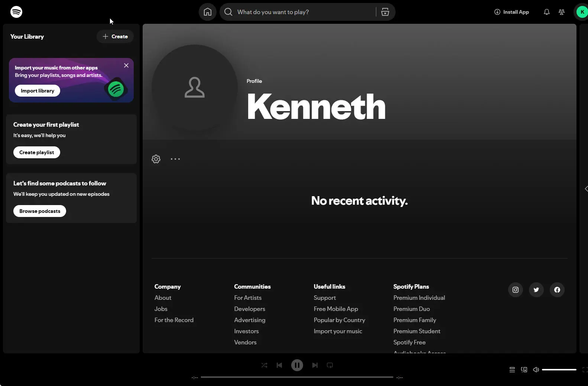Mute the volume speaker icon
Viewport: 588px width, 386px height.
coord(536,370)
